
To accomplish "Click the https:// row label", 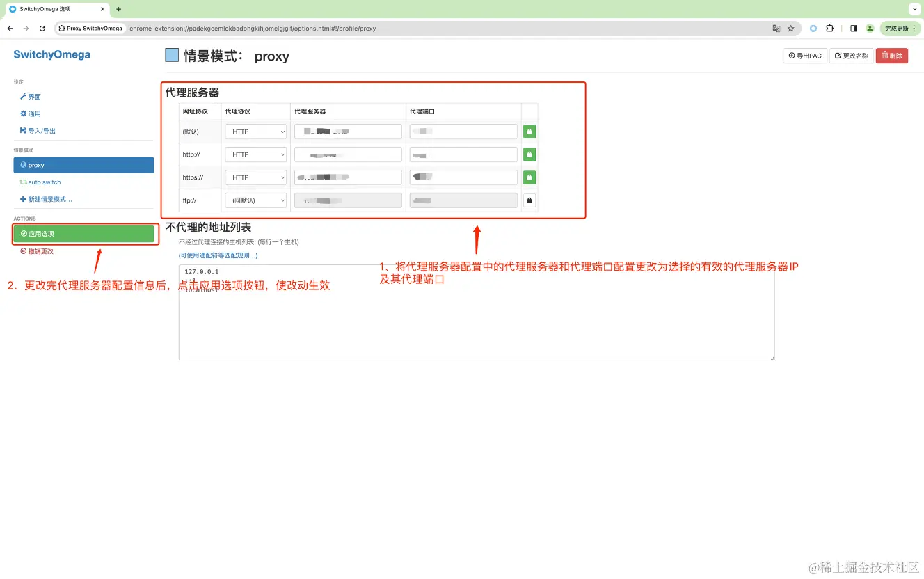I will click(x=193, y=177).
